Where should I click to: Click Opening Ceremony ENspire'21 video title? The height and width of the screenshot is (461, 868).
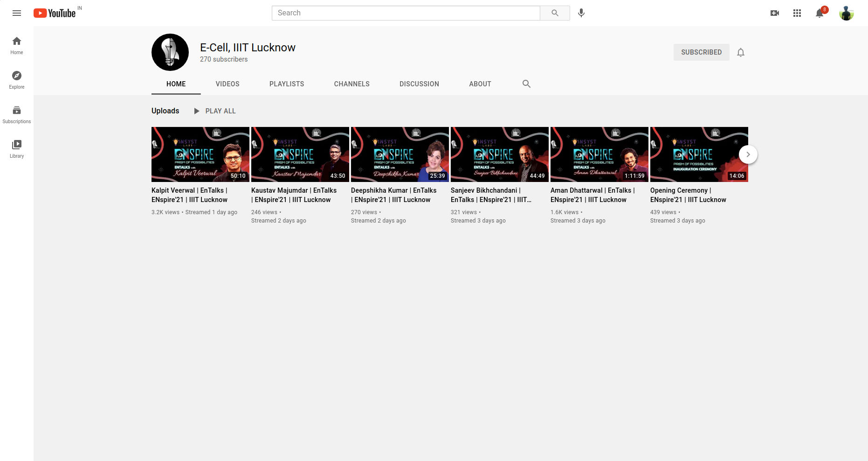(689, 195)
